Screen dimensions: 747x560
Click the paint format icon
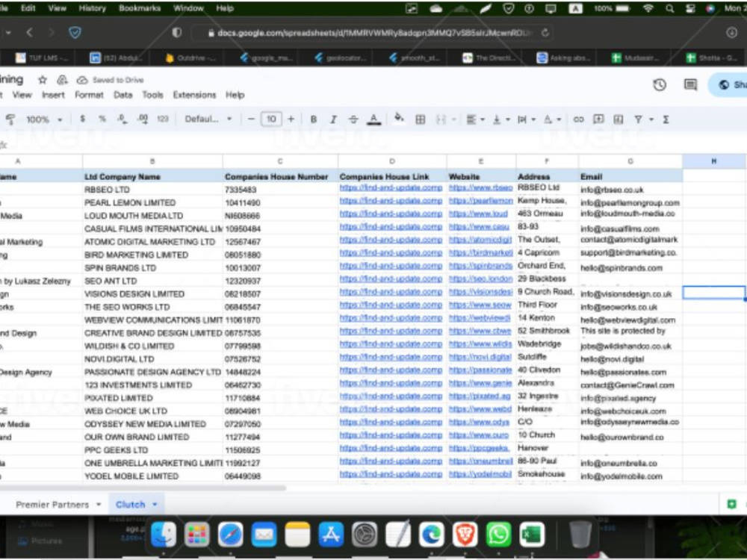point(10,119)
